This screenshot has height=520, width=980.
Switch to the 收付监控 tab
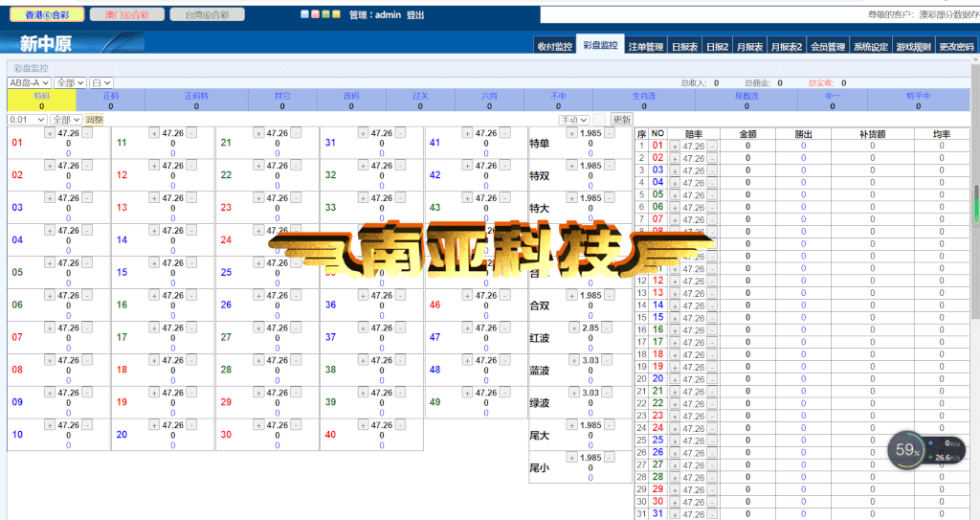(x=554, y=46)
